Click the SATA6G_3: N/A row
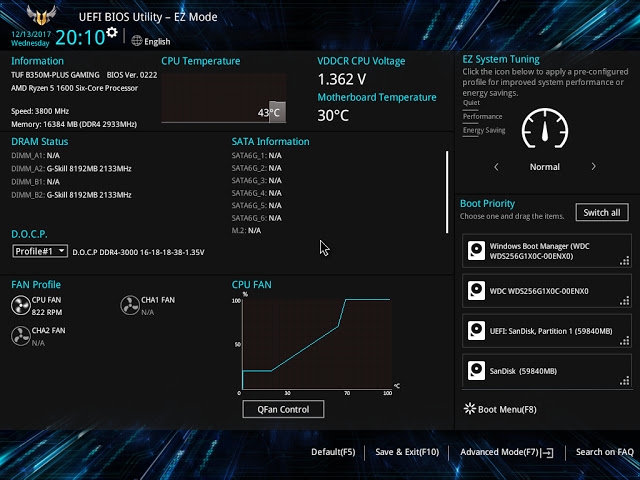The image size is (640, 480). (256, 180)
